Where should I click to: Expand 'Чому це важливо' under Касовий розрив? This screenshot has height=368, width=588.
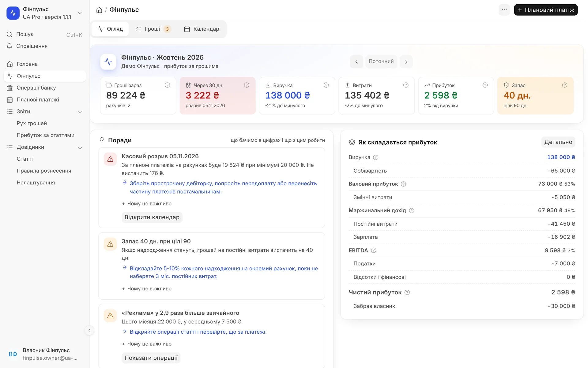click(x=147, y=204)
